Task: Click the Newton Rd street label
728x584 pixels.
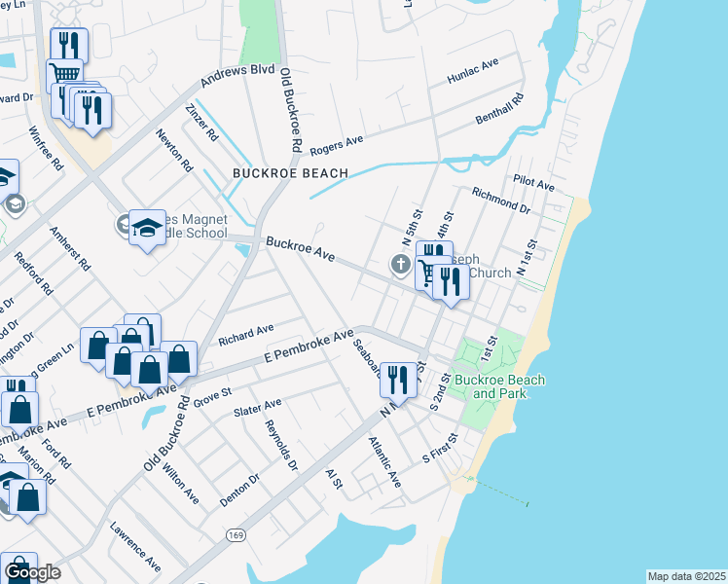Action: (x=174, y=151)
